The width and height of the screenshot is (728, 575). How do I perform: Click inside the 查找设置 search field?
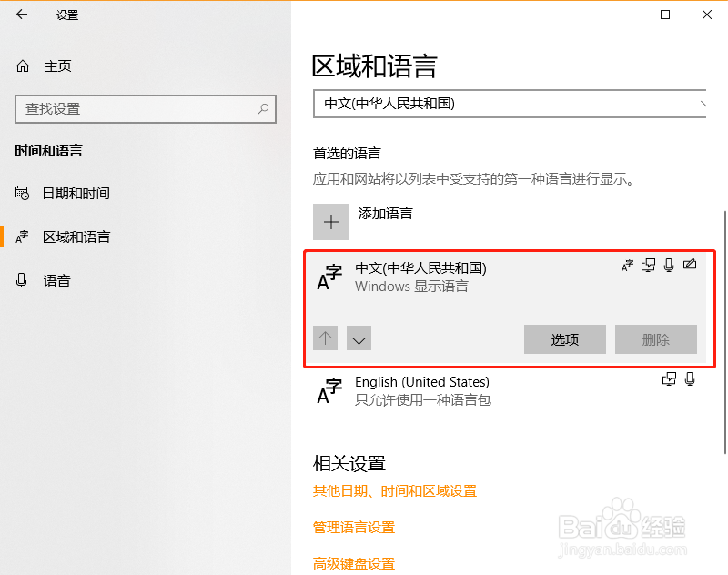point(136,108)
